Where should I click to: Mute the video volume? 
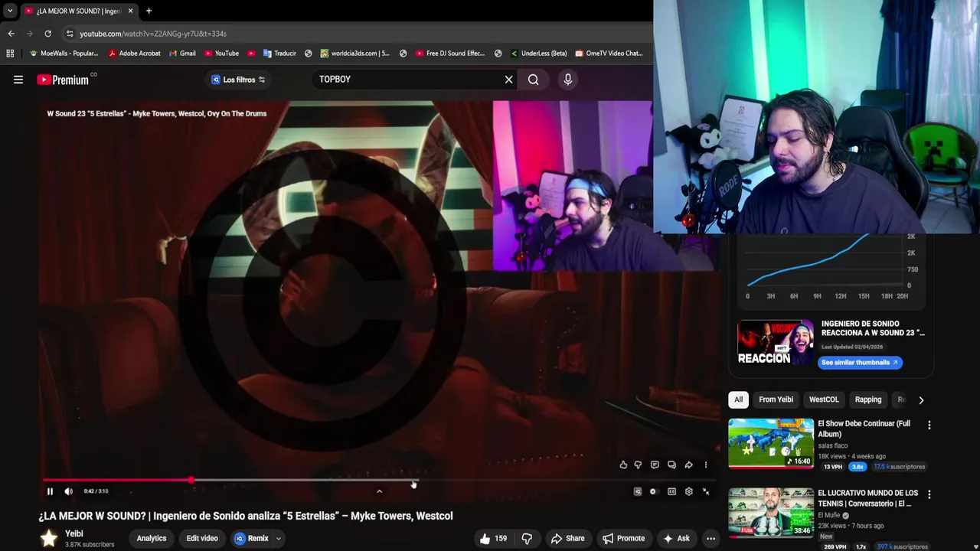[68, 491]
